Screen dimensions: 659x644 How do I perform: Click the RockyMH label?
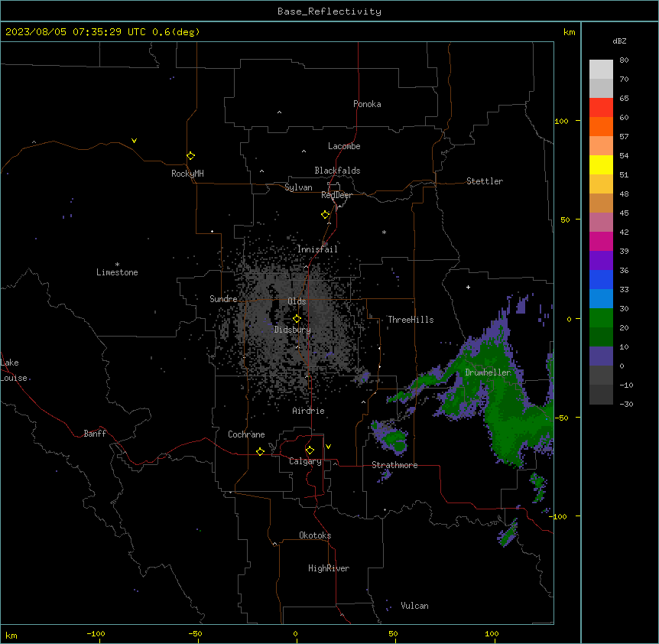187,174
